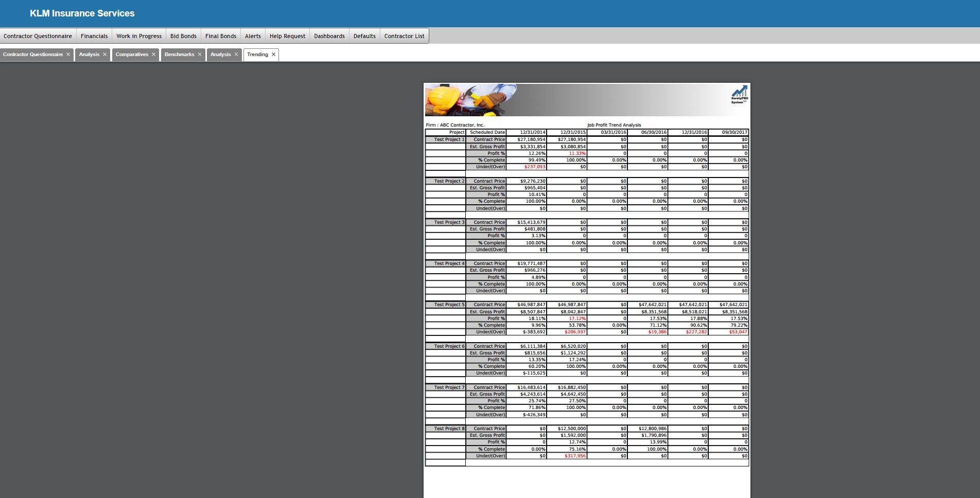Close the Contractor Questionnaire sub-tab
The width and height of the screenshot is (980, 498).
point(68,55)
